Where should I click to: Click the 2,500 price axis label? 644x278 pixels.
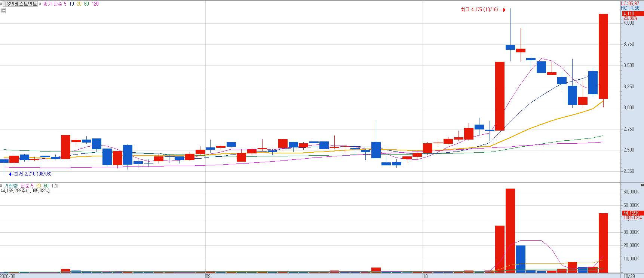click(629, 150)
